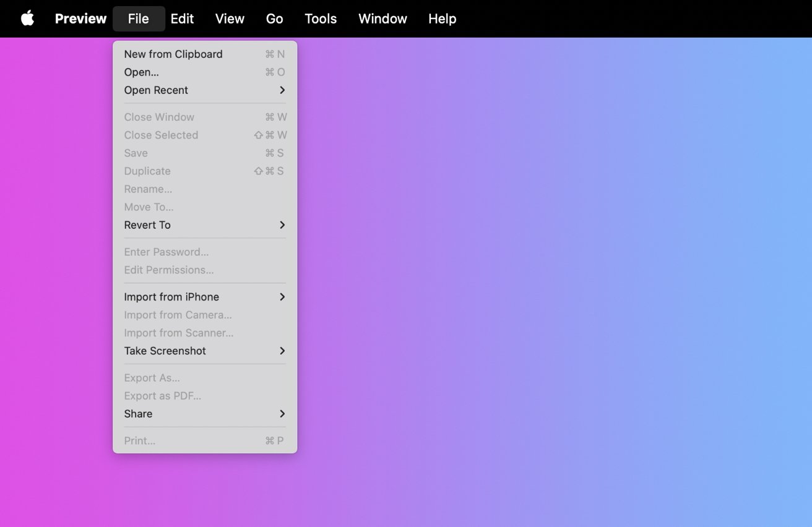This screenshot has width=812, height=527.
Task: Choose New from Clipboard
Action: [x=205, y=54]
